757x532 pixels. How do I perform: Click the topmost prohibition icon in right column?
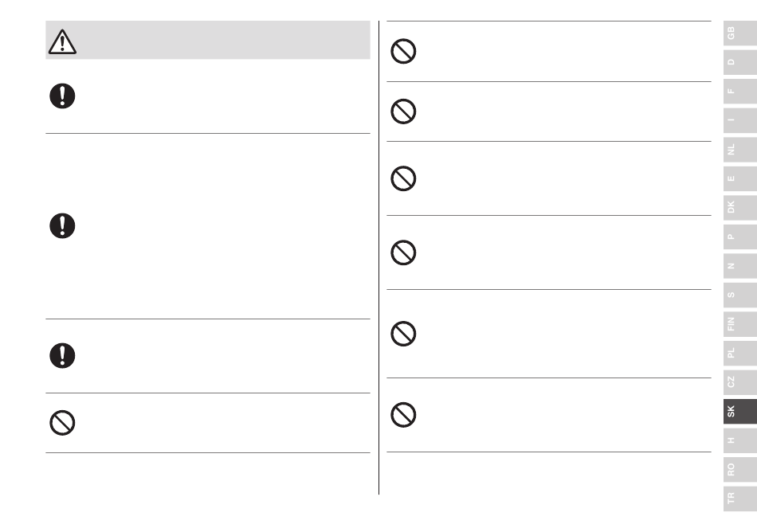click(403, 51)
